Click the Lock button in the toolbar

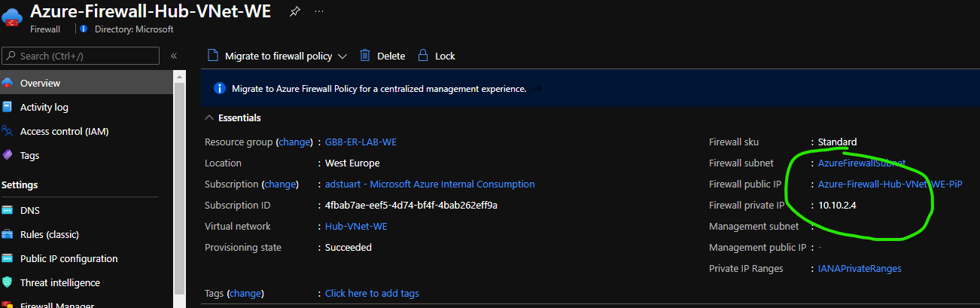tap(436, 56)
